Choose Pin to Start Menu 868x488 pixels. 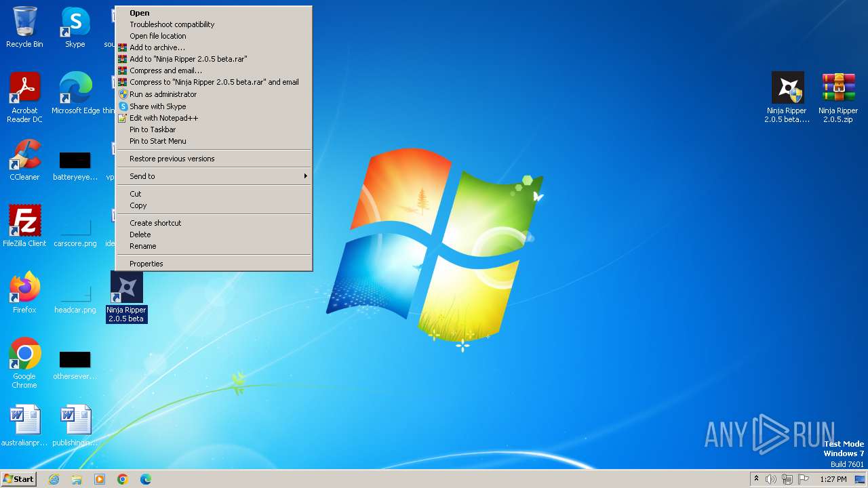(x=214, y=141)
